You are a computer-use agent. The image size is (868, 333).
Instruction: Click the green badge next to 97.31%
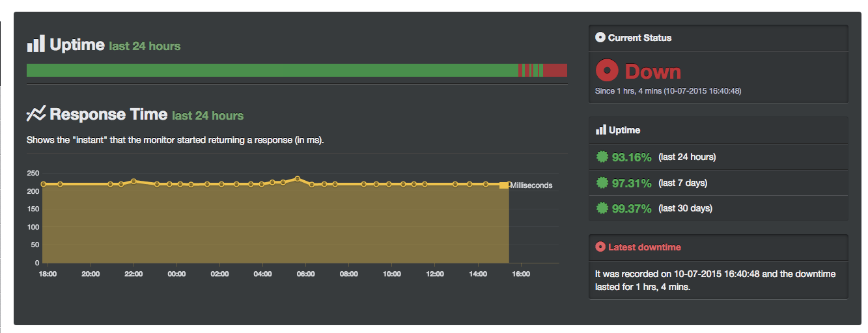tap(602, 183)
